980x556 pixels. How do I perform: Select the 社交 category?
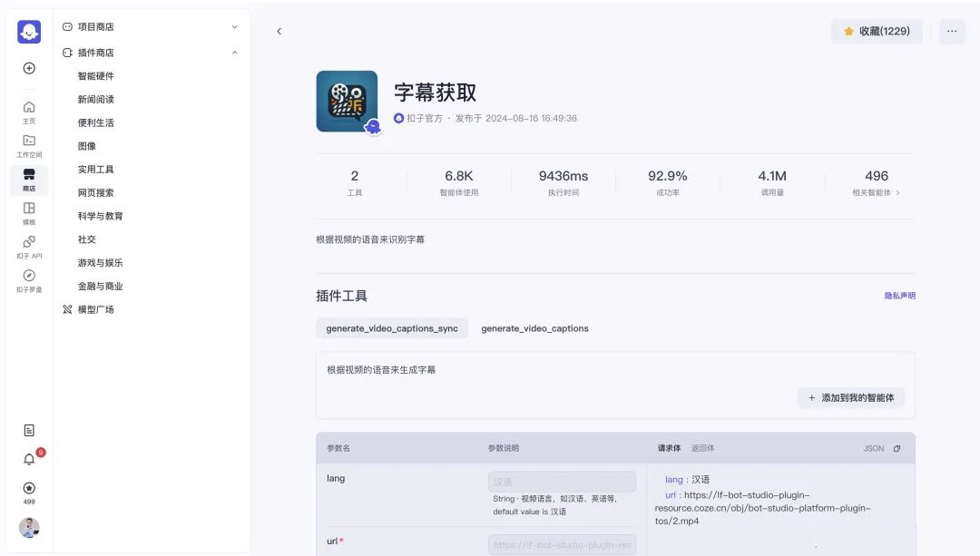(x=87, y=239)
